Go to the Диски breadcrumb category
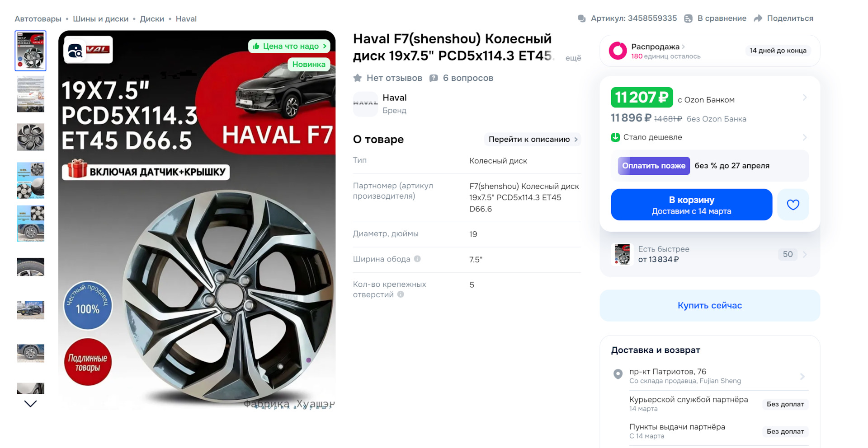 [x=152, y=19]
